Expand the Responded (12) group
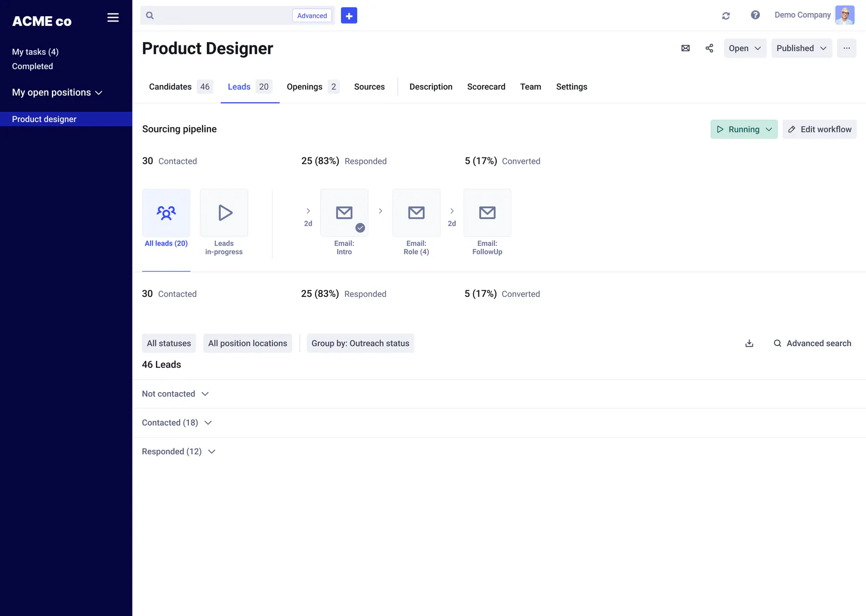The image size is (866, 616). [179, 452]
